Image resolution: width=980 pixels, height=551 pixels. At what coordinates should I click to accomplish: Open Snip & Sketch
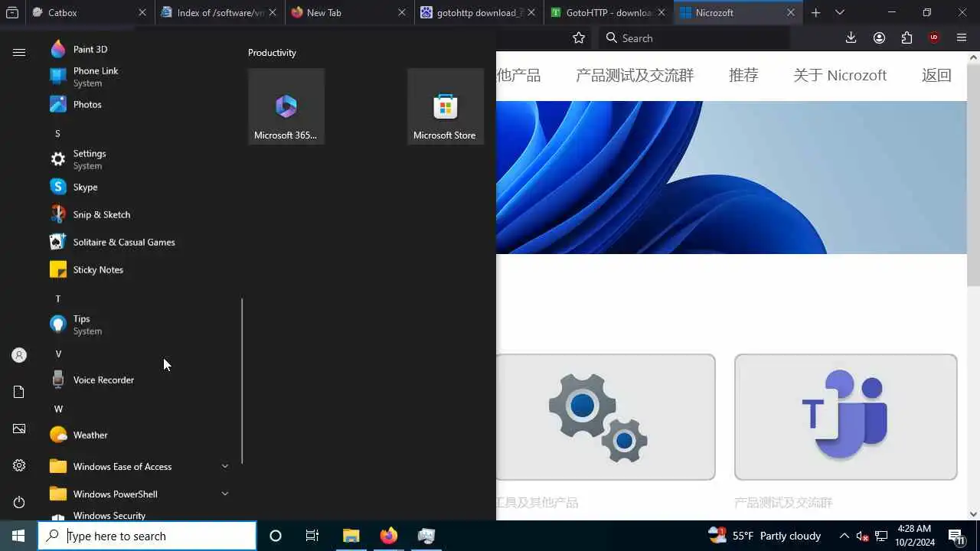pyautogui.click(x=138, y=214)
